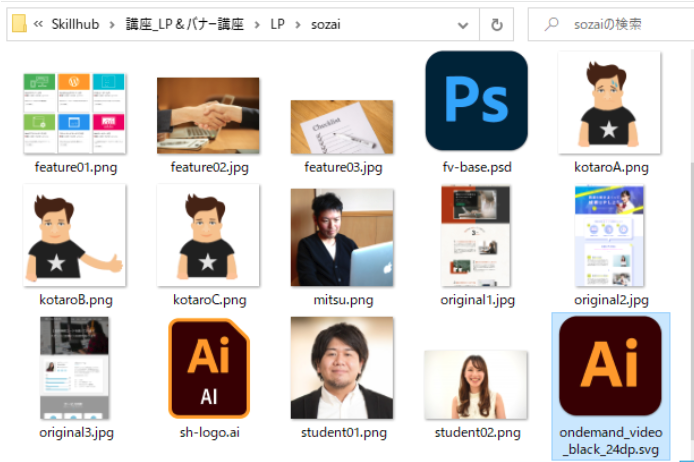Select the feature03.jpg checklist thumbnail

[x=342, y=127]
